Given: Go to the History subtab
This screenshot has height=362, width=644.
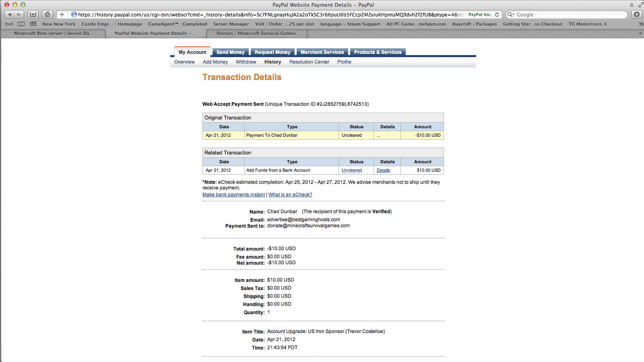Looking at the screenshot, I should point(272,62).
